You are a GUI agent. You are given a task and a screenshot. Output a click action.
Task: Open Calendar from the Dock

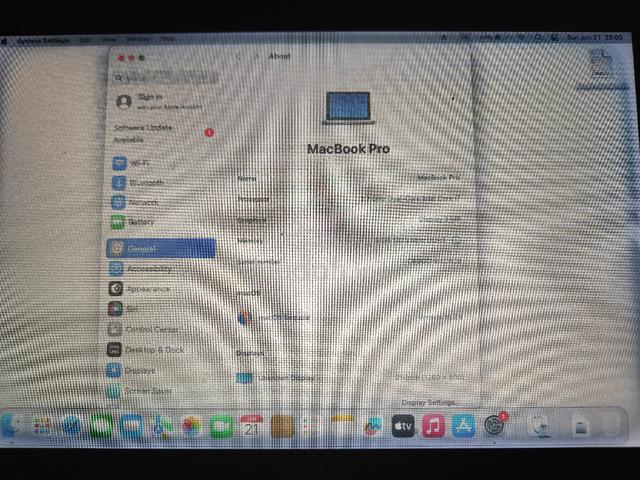pyautogui.click(x=251, y=427)
